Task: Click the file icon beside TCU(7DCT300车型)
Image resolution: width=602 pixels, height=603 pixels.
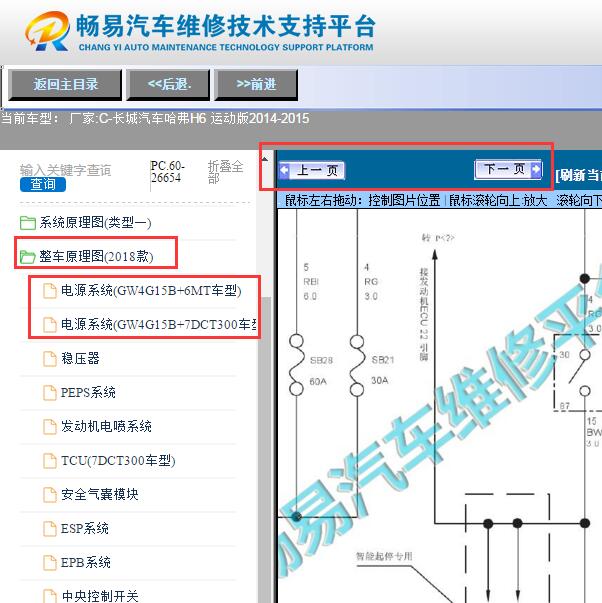Action: 50,461
